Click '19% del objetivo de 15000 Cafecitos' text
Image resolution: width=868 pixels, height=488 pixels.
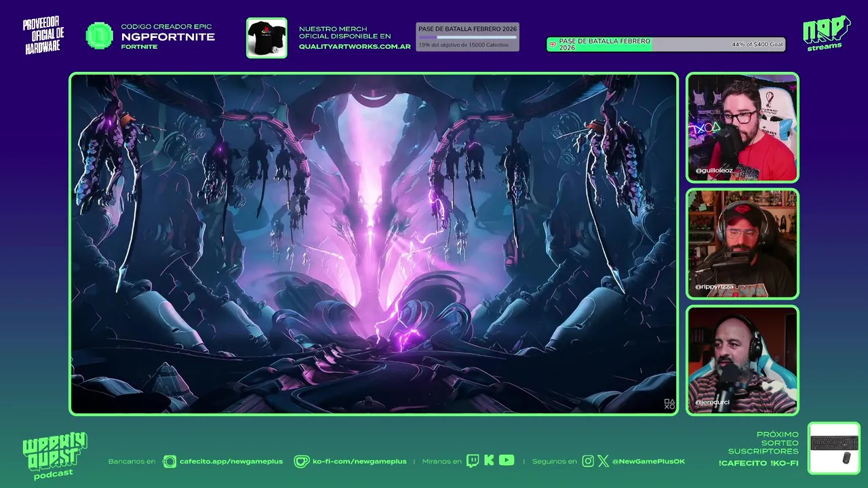[463, 45]
